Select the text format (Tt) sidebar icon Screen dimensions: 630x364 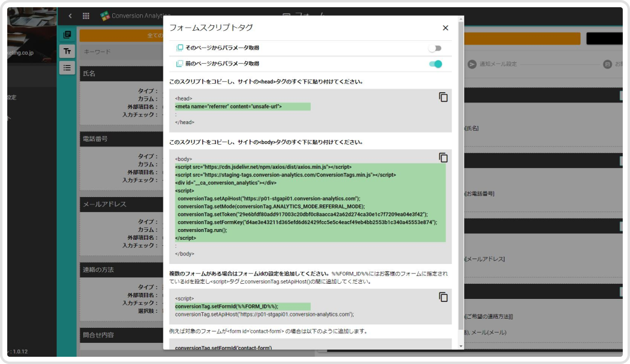pyautogui.click(x=67, y=51)
